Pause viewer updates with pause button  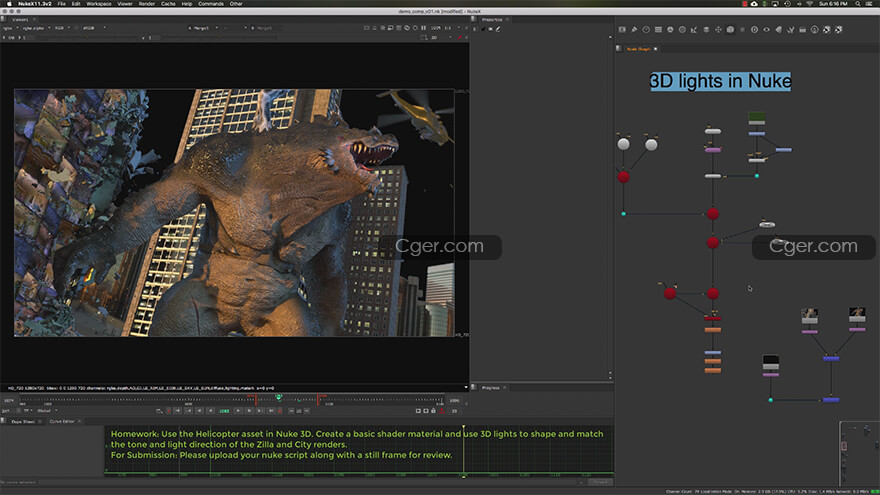423,28
